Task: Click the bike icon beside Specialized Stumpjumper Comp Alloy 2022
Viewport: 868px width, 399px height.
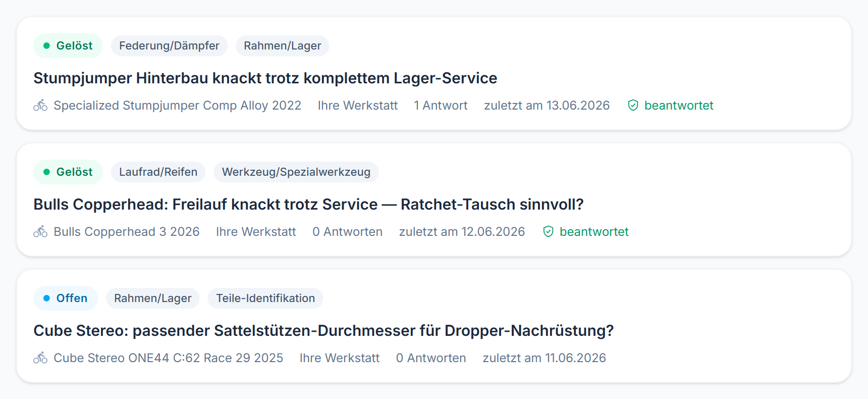Action: pyautogui.click(x=40, y=105)
